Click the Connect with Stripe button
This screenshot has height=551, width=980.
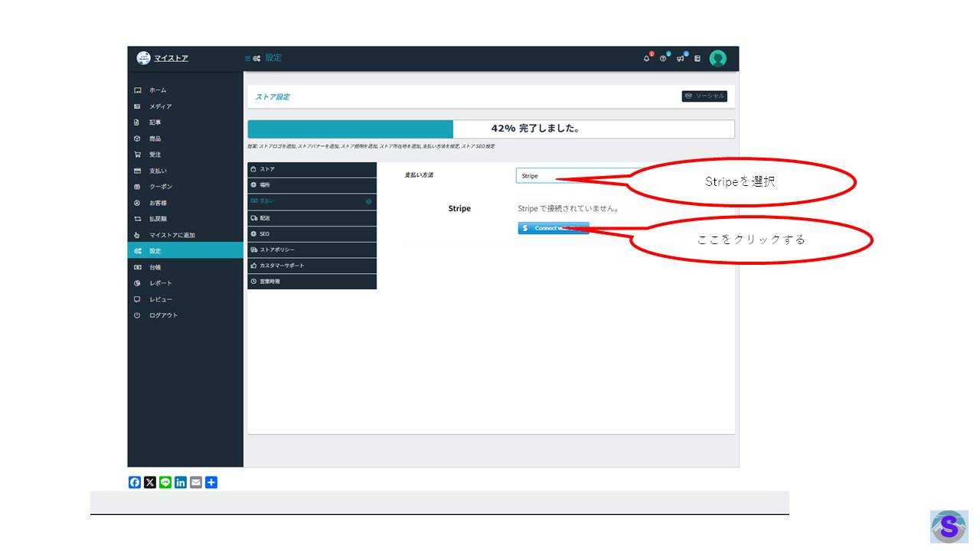[554, 228]
